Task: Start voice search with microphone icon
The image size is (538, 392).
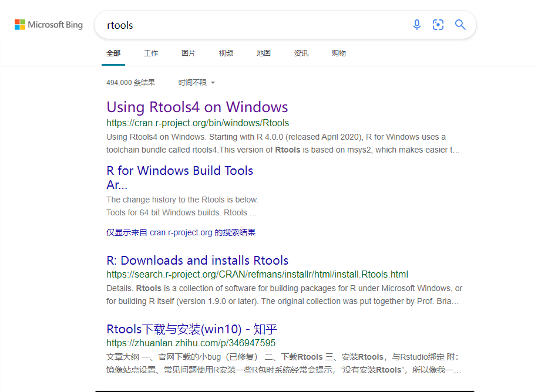Action: pos(417,25)
